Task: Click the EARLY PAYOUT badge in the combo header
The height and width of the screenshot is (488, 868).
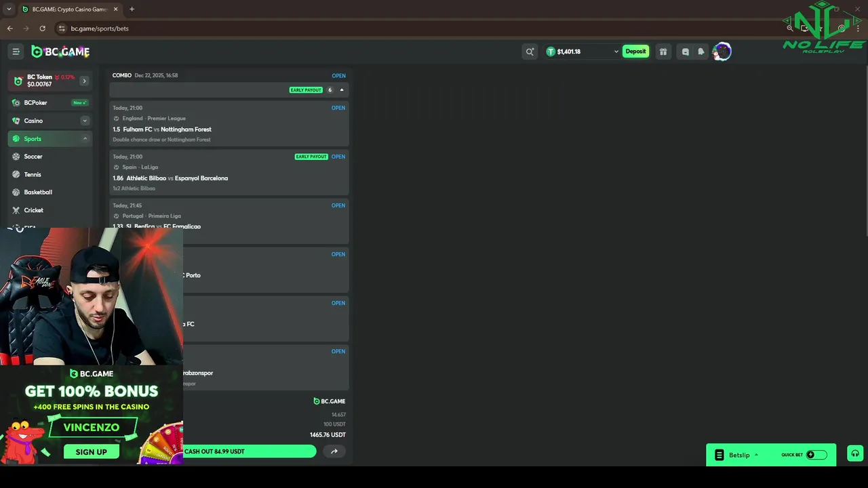Action: 306,90
